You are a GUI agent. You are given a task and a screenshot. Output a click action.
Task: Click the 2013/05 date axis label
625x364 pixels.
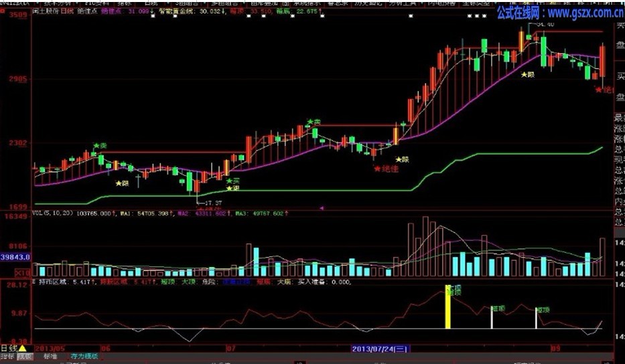click(50, 349)
